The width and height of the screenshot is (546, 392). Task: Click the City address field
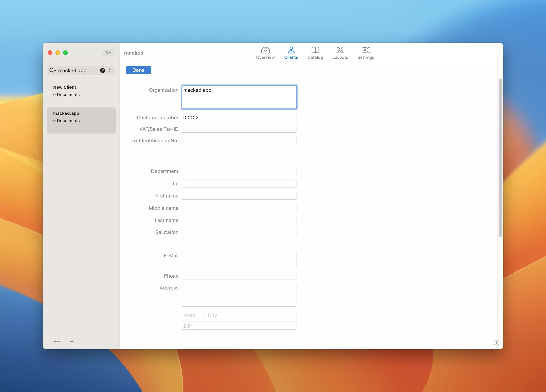[x=251, y=315]
